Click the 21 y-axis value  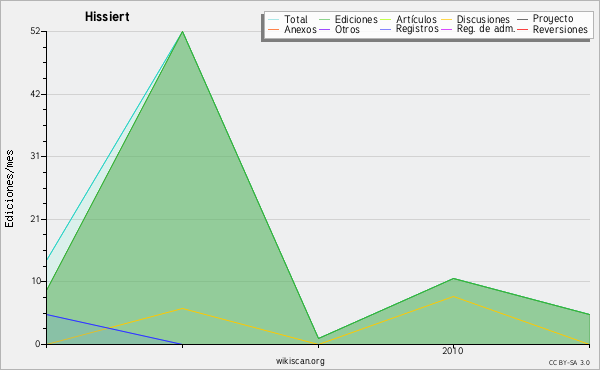(x=35, y=219)
